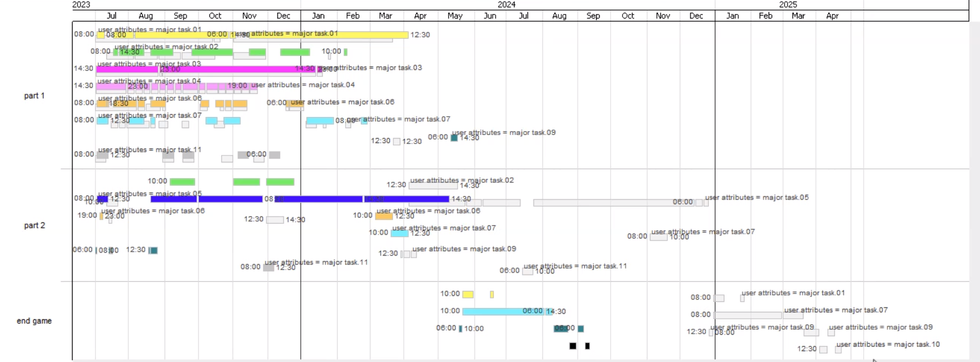Select the left black square in end game
The width and height of the screenshot is (980, 362).
573,346
